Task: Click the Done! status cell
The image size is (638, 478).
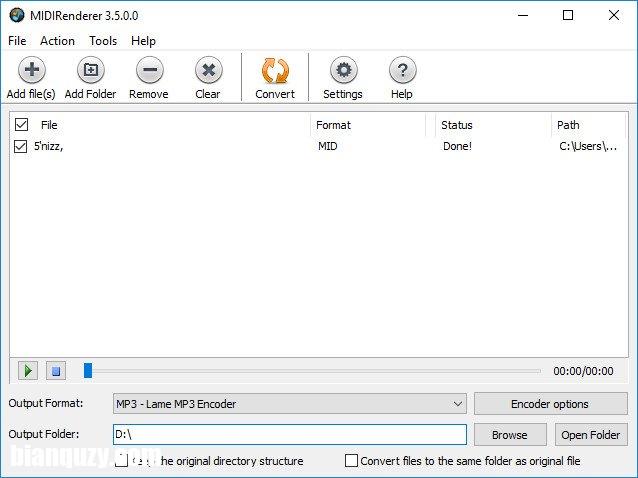Action: point(457,146)
